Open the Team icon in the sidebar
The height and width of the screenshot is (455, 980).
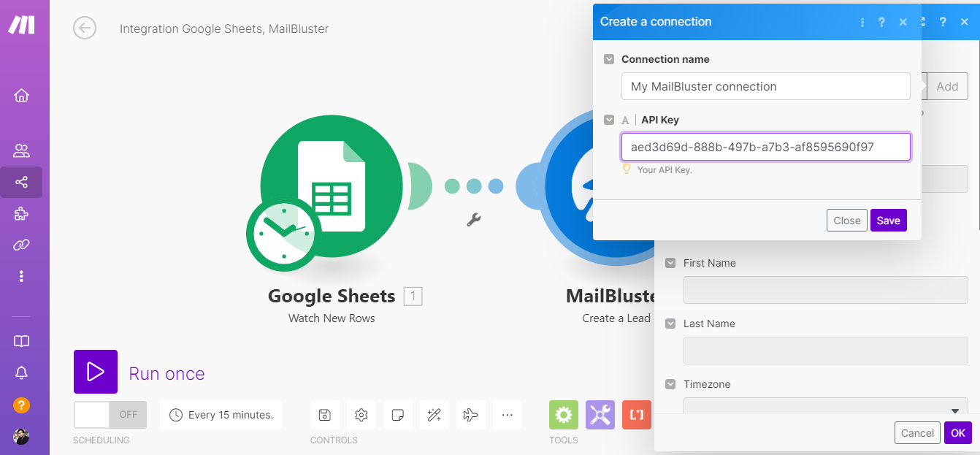[x=21, y=151]
